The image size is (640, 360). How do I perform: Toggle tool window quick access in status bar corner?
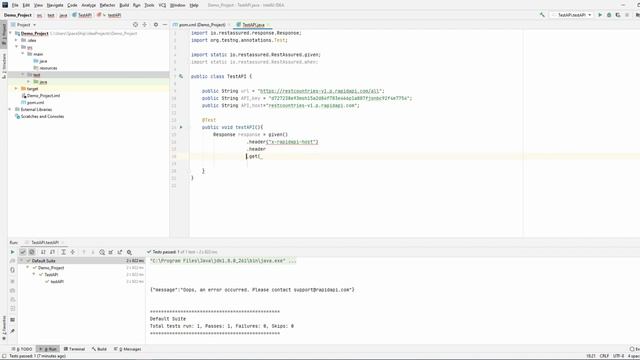[x=4, y=356]
